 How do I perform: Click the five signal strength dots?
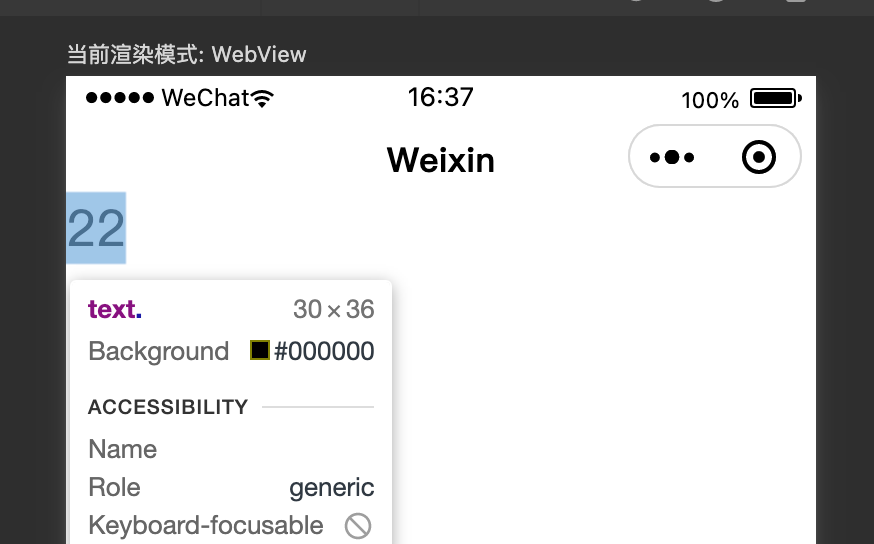pos(120,98)
